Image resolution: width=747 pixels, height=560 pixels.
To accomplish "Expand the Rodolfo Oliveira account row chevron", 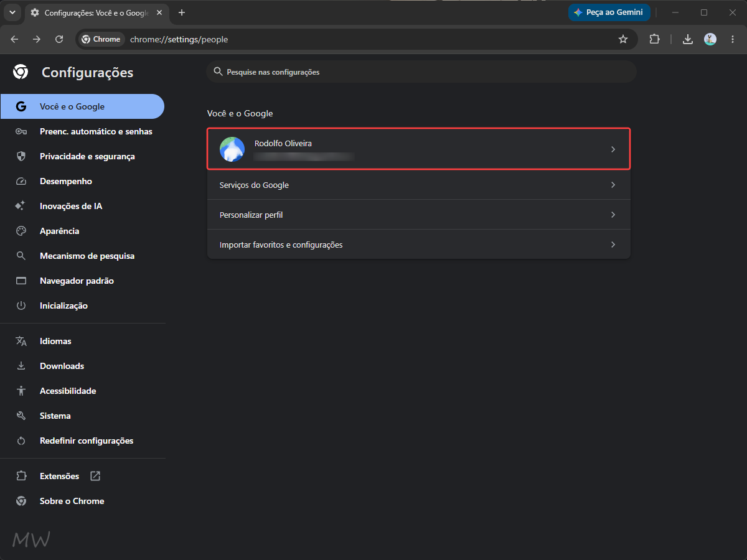I will point(613,149).
